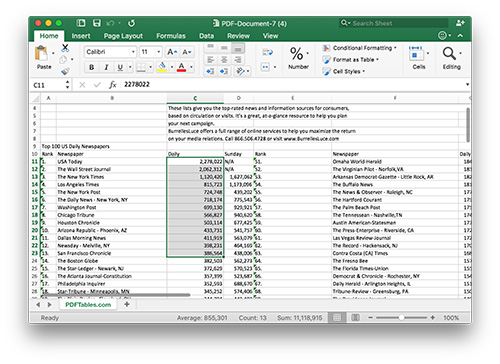Switch to Normal view in status bar
This screenshot has width=500, height=364.
pos(337,318)
